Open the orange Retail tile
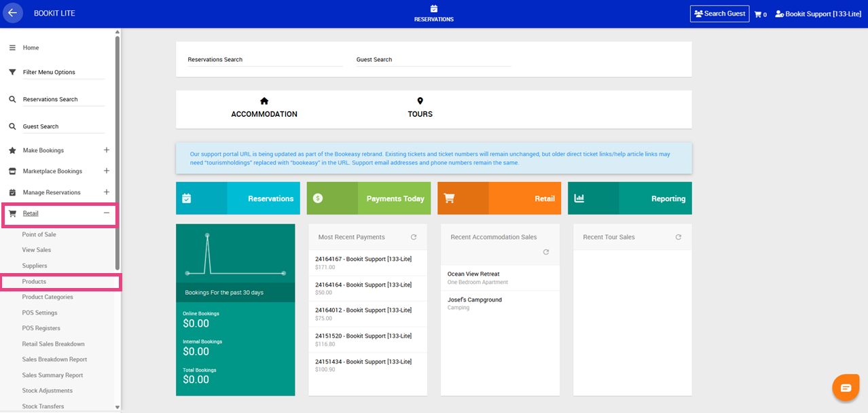The image size is (868, 413). (499, 198)
